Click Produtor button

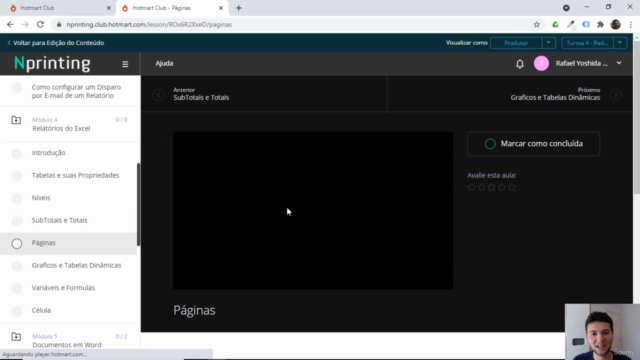tap(516, 43)
